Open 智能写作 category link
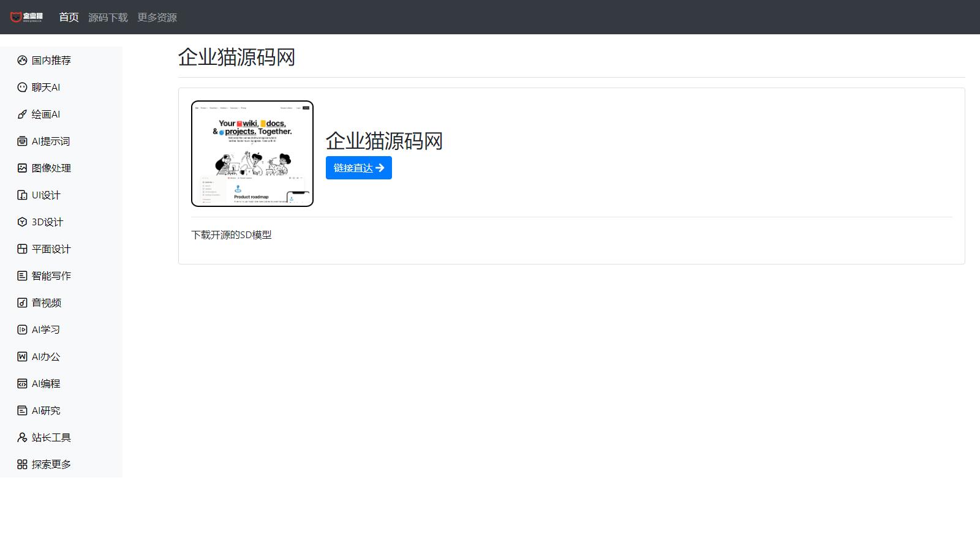 (51, 275)
